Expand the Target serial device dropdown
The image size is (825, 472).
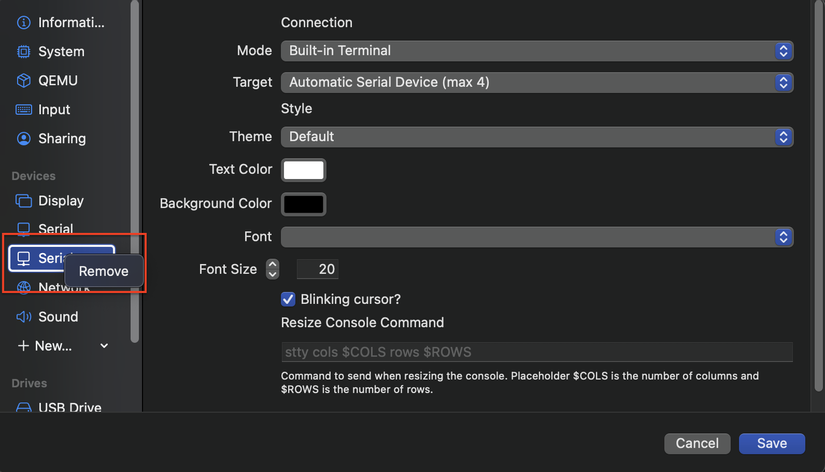pyautogui.click(x=537, y=82)
